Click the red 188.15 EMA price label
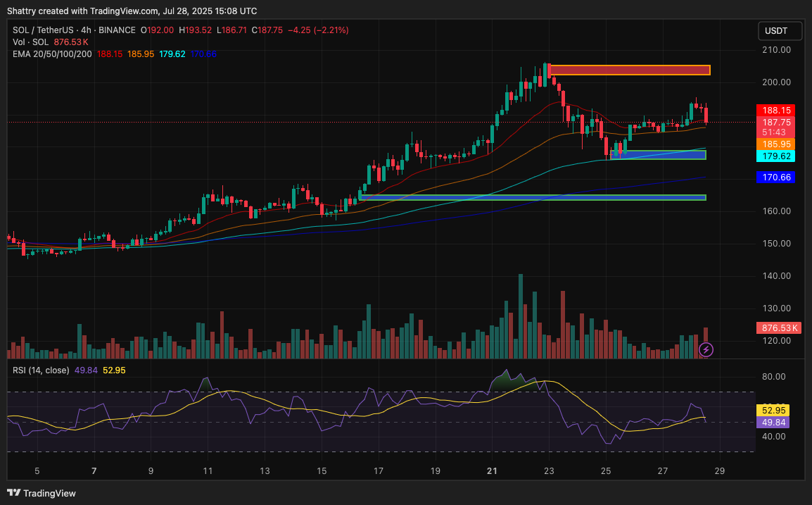812x505 pixels. (775, 111)
